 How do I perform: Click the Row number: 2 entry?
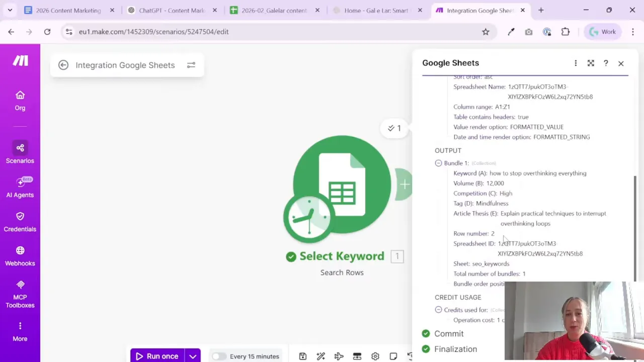(x=474, y=233)
